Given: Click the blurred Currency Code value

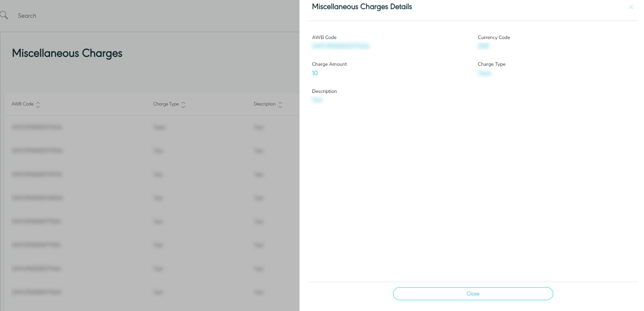Looking at the screenshot, I should (x=483, y=46).
